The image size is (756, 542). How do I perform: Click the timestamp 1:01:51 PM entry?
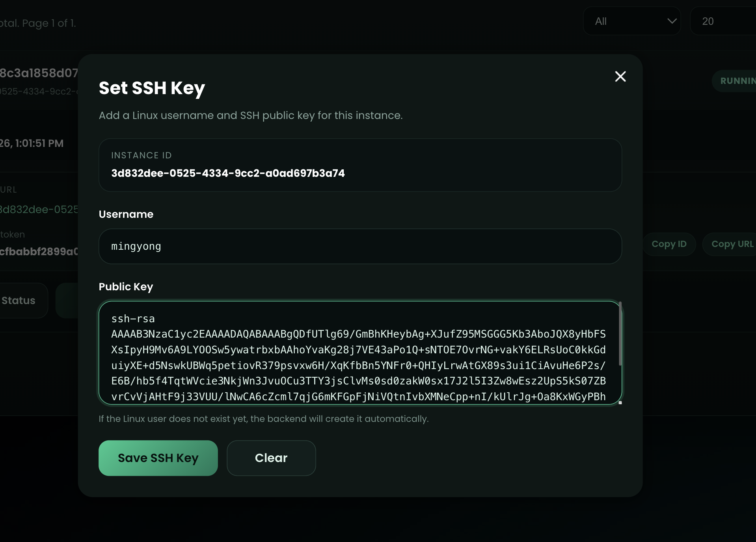(x=32, y=143)
